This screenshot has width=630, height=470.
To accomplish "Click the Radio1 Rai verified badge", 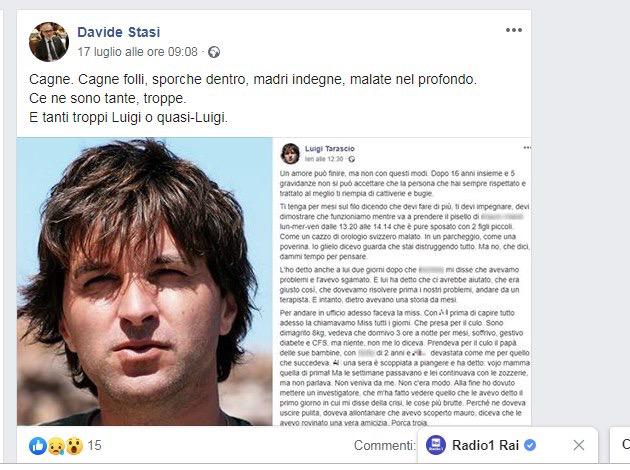I will 530,445.
